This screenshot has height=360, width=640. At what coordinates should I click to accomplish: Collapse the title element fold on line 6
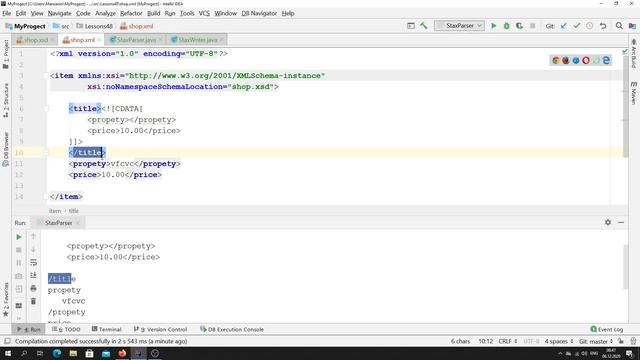[46, 109]
